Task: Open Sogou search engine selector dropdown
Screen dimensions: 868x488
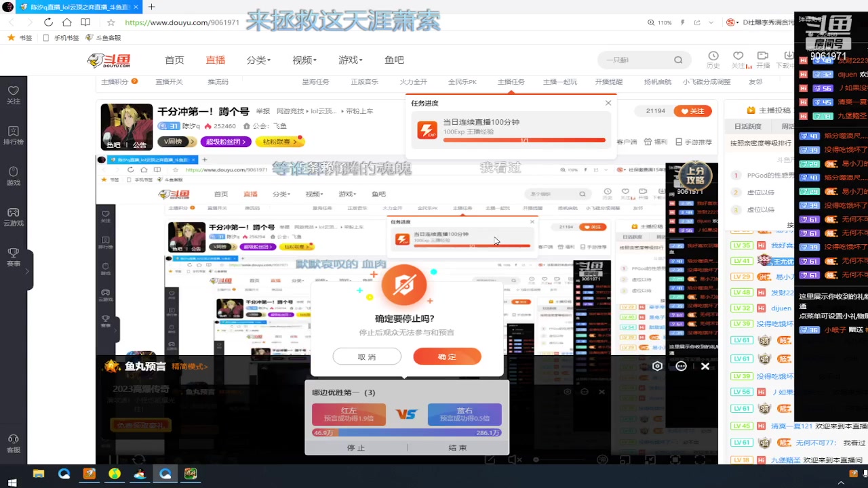Action: (732, 22)
